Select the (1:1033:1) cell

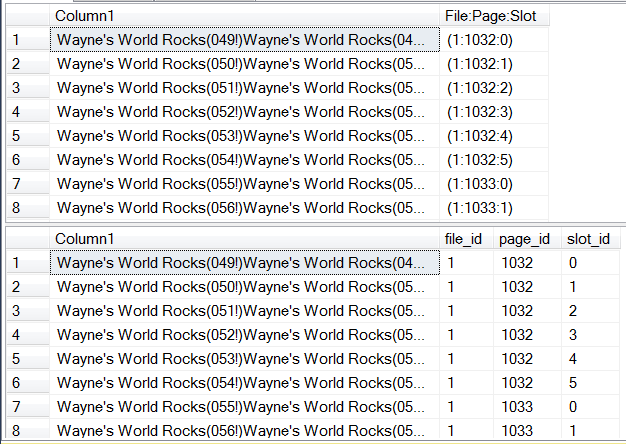pyautogui.click(x=494, y=208)
